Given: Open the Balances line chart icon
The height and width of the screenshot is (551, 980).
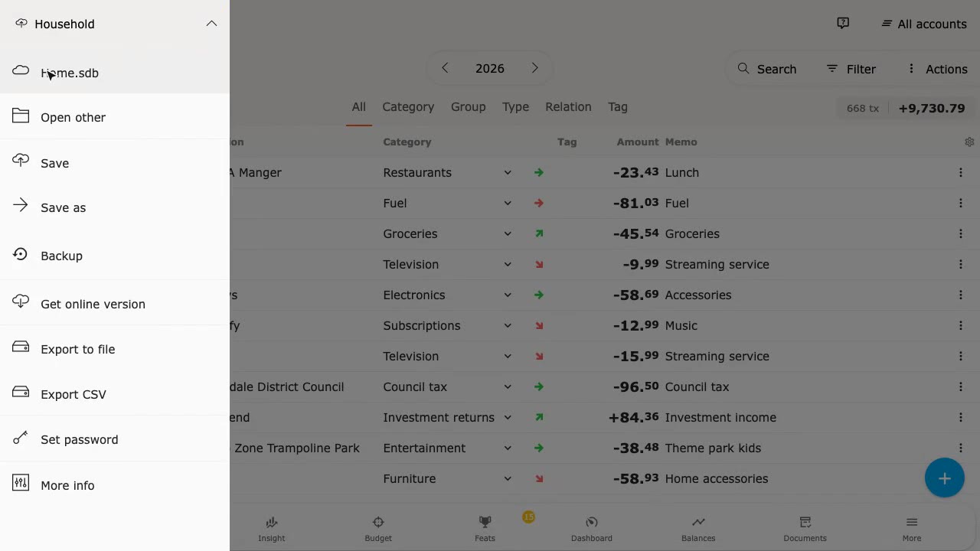Looking at the screenshot, I should (698, 522).
